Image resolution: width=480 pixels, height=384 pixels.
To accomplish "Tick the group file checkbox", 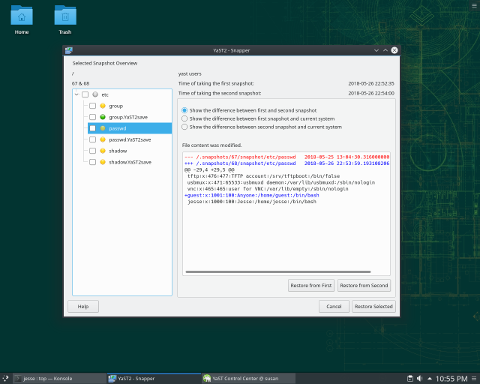I will [x=93, y=106].
